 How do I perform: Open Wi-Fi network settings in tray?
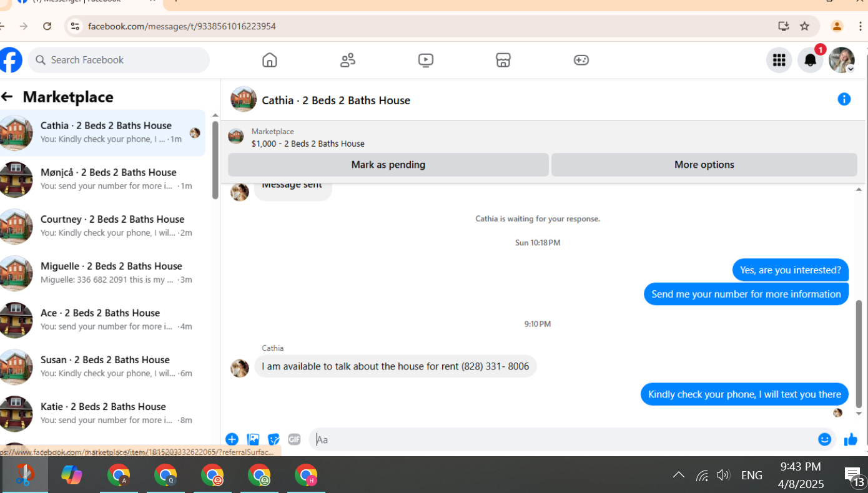[x=703, y=476]
